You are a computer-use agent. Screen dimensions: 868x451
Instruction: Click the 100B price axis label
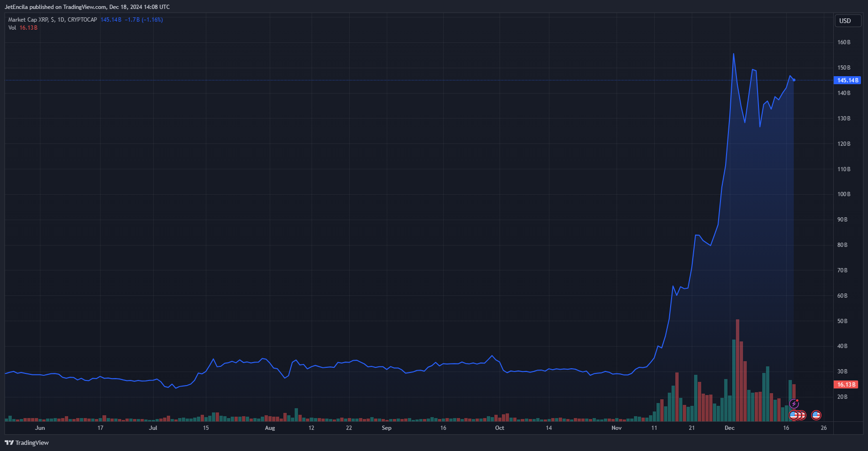[x=844, y=194]
